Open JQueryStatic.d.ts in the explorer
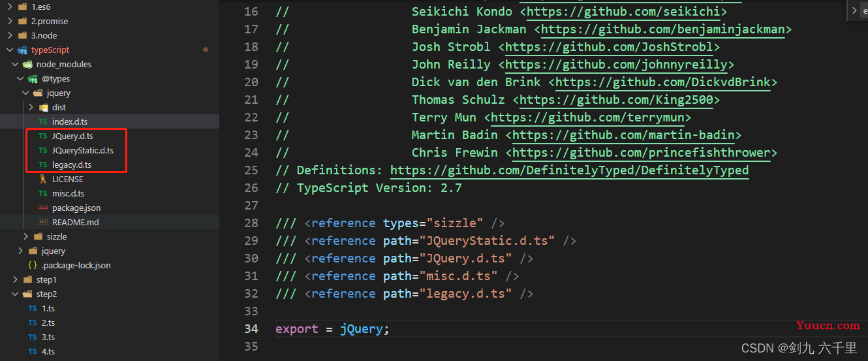Viewport: 868px width, 361px height. (x=83, y=150)
